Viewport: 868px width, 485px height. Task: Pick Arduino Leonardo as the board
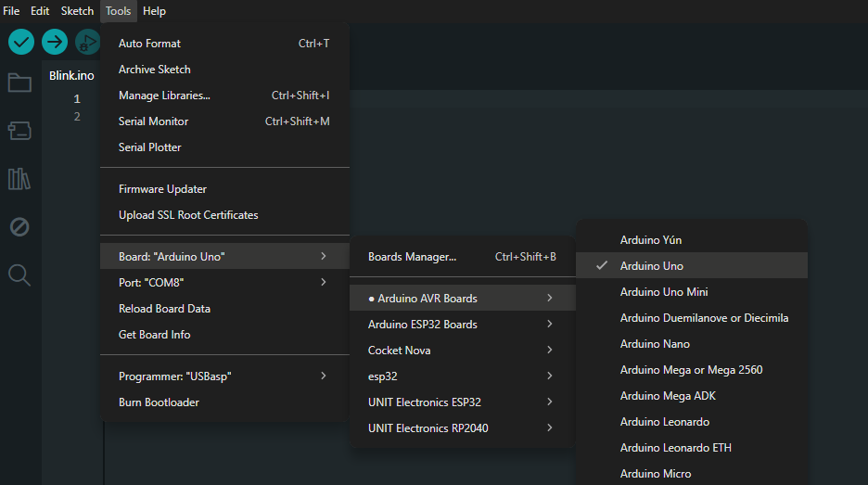(664, 422)
